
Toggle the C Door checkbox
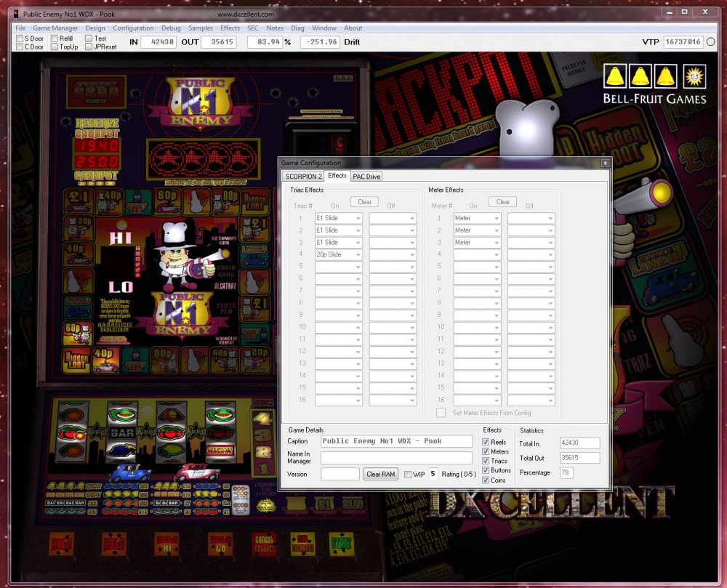coord(20,47)
